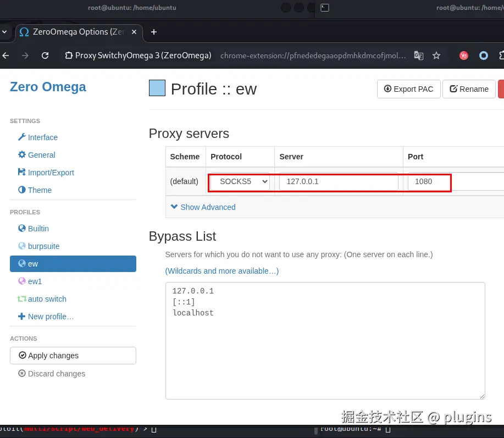The height and width of the screenshot is (438, 504).
Task: Select the ew profile in sidebar
Action: click(73, 264)
